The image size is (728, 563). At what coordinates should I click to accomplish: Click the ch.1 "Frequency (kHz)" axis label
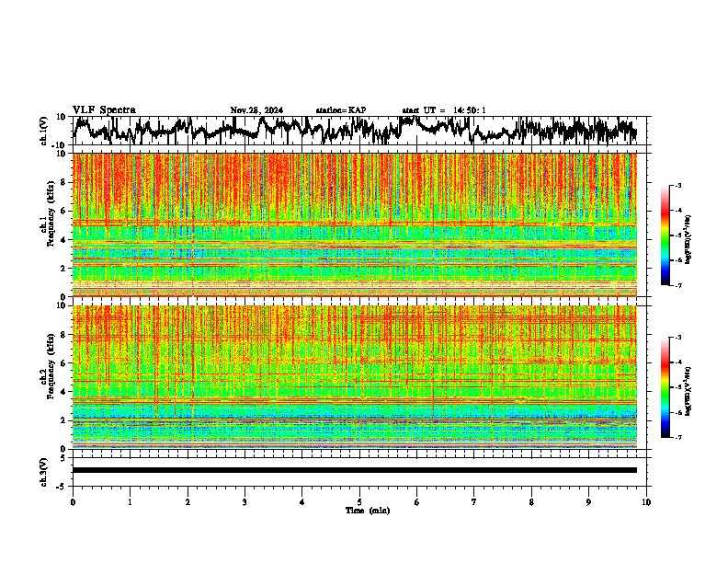click(x=51, y=213)
